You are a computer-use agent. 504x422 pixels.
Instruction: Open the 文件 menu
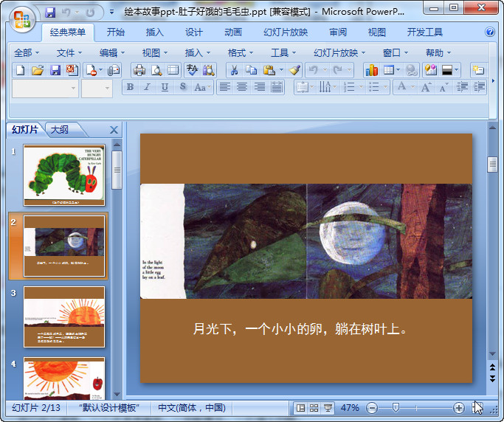tap(69, 52)
